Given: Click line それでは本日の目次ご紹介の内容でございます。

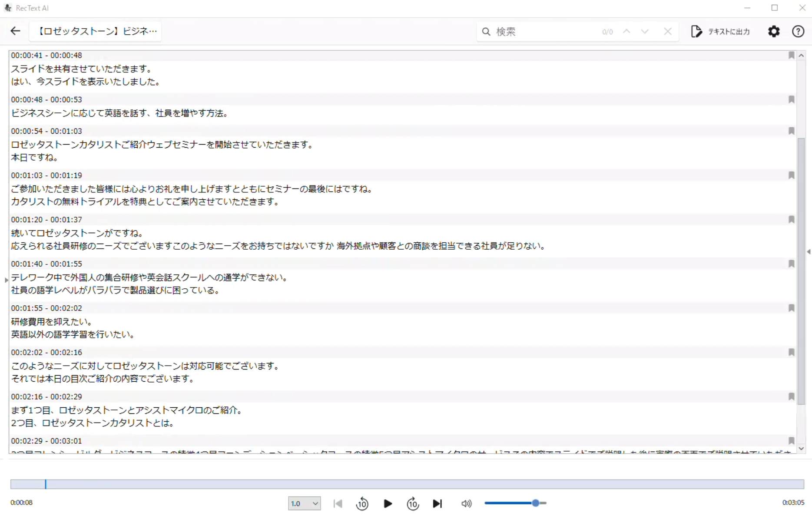Looking at the screenshot, I should point(103,379).
